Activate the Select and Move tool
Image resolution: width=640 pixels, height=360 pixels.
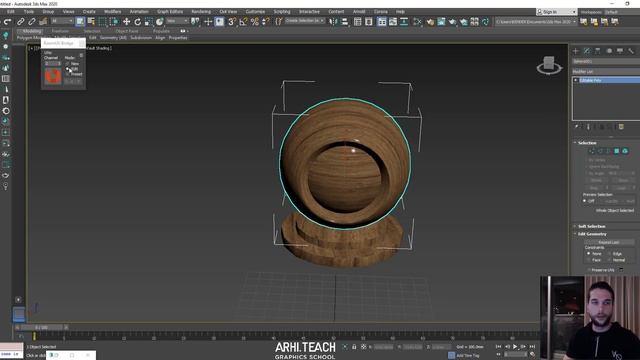pos(127,22)
